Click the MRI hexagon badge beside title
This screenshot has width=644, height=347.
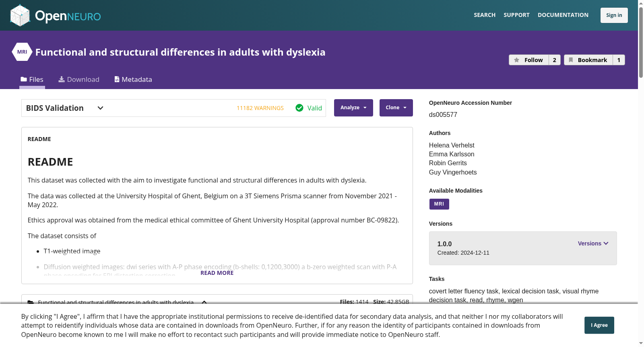(22, 52)
